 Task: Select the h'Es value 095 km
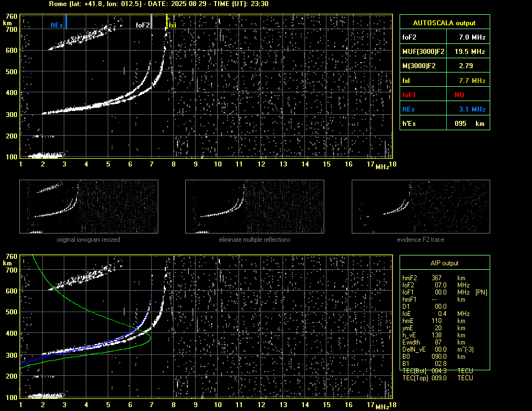coord(469,124)
